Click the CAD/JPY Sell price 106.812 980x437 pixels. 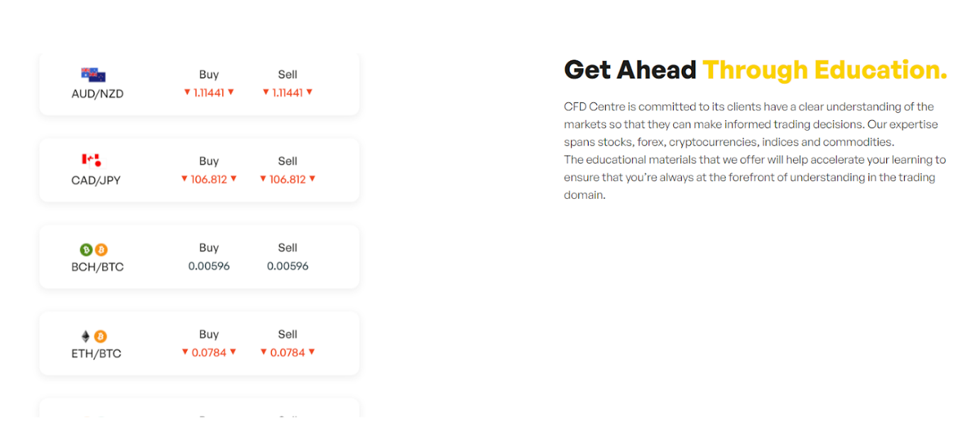[288, 179]
